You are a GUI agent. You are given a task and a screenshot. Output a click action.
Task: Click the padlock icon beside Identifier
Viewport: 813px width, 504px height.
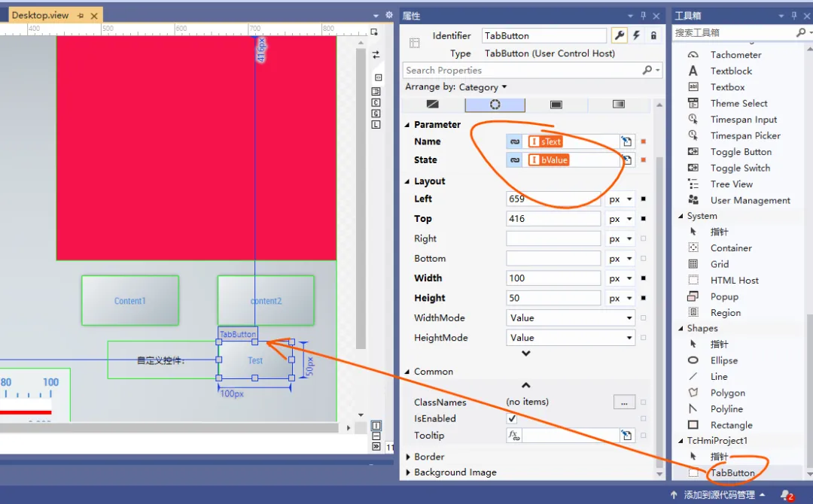pos(653,35)
